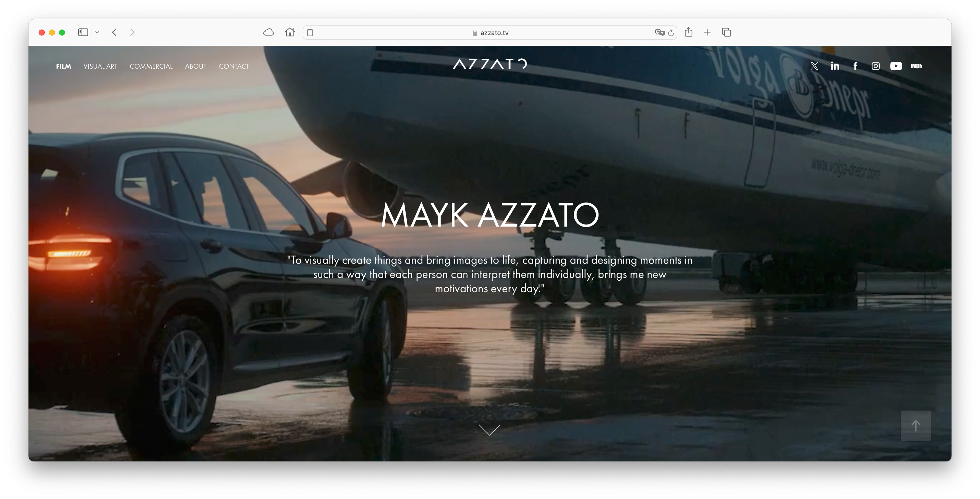Show the tab overview

coord(726,32)
